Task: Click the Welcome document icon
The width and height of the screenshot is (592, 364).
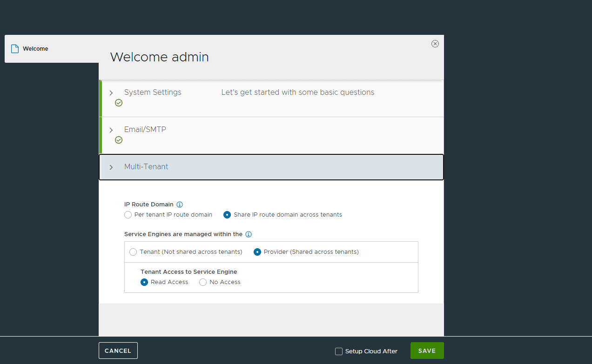Action: coord(15,49)
